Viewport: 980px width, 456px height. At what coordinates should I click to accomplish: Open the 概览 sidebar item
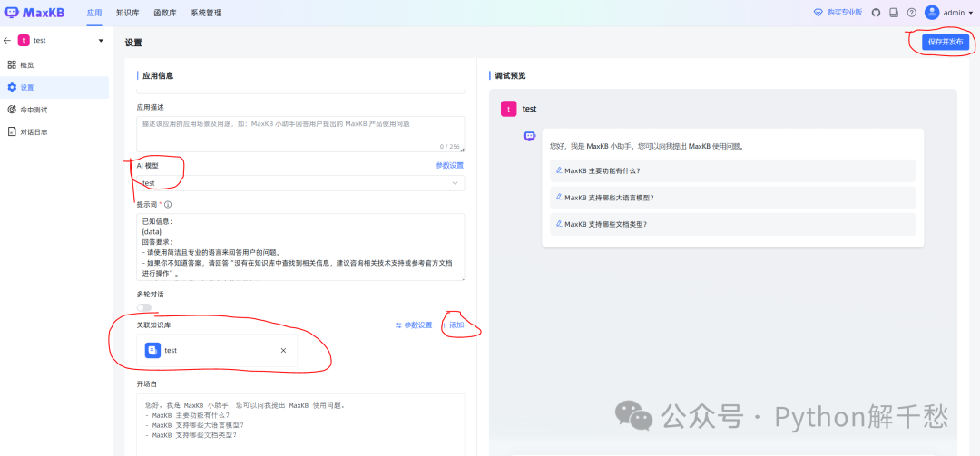pyautogui.click(x=54, y=64)
